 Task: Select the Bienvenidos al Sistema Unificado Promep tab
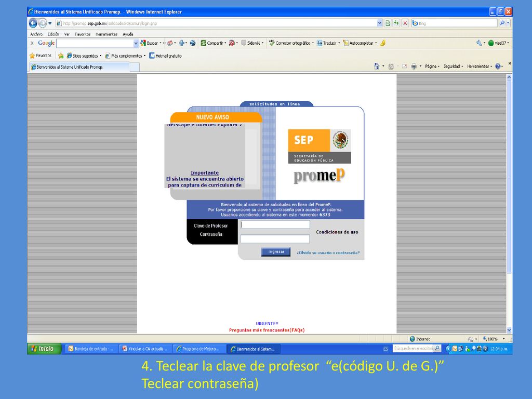79,67
